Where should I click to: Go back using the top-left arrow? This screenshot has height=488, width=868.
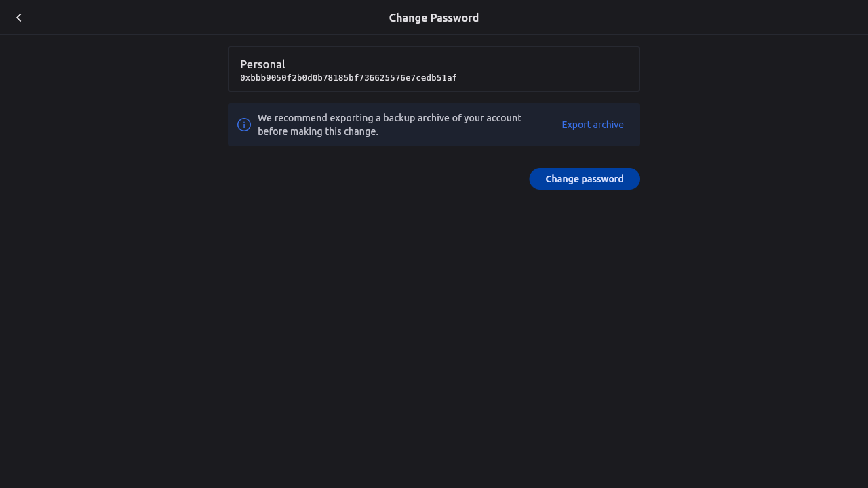19,18
